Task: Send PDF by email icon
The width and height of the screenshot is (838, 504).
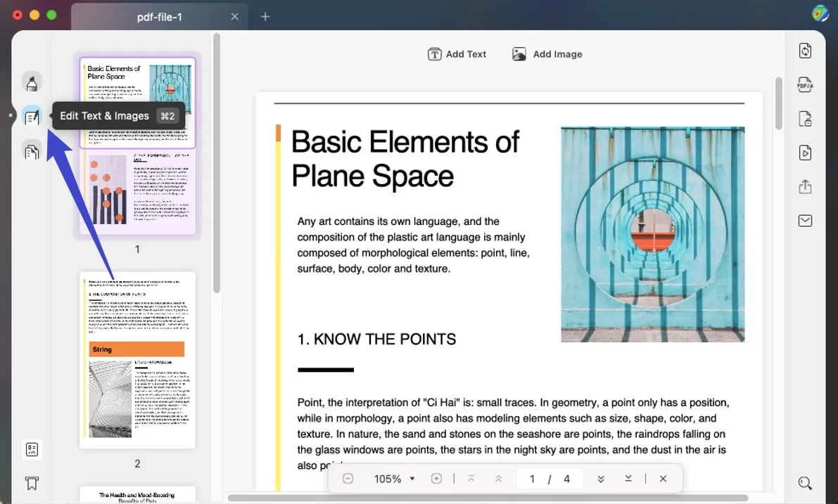Action: (x=805, y=221)
